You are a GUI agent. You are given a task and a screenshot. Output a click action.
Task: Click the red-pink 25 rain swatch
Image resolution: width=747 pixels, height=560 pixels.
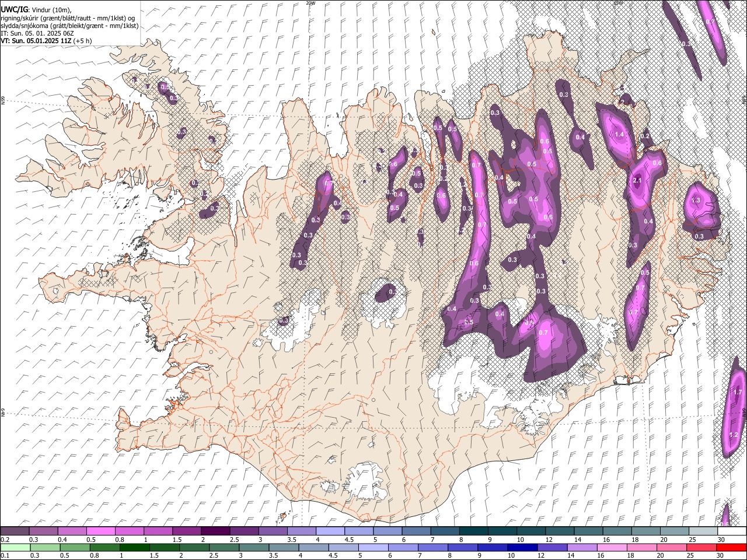click(701, 547)
